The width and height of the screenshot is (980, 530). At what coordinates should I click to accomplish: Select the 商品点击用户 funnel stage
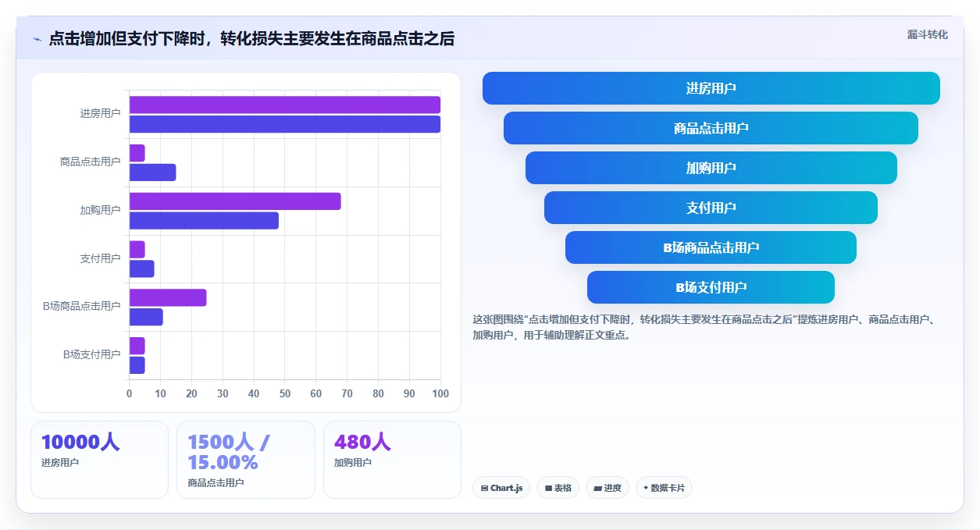point(711,128)
